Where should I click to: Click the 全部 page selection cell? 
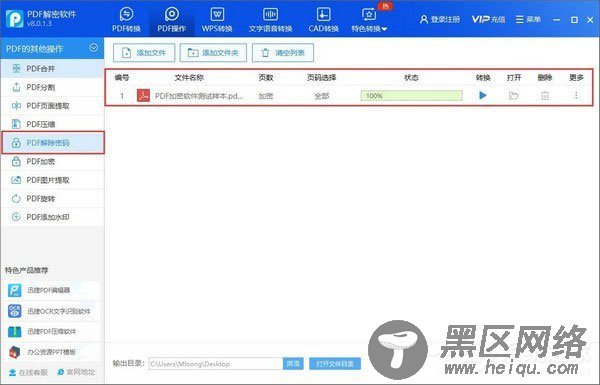tap(321, 96)
